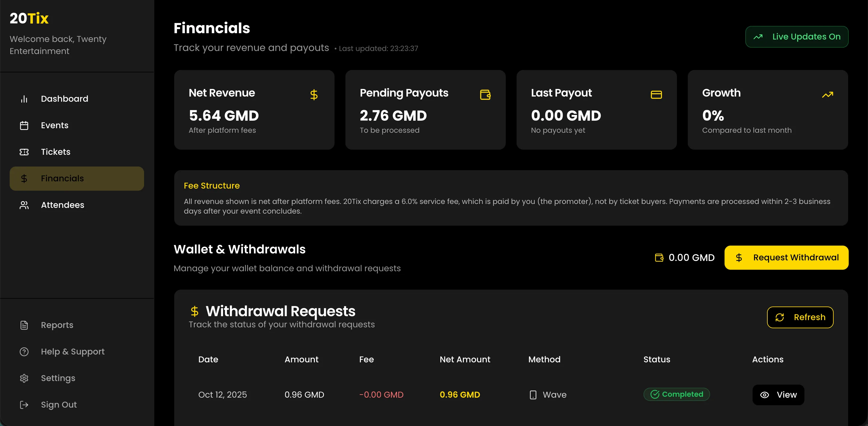
Task: Click the Financials dollar icon in sidebar
Action: [24, 178]
